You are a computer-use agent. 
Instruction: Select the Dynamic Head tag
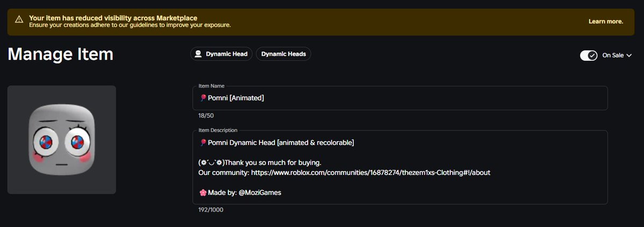click(x=221, y=54)
